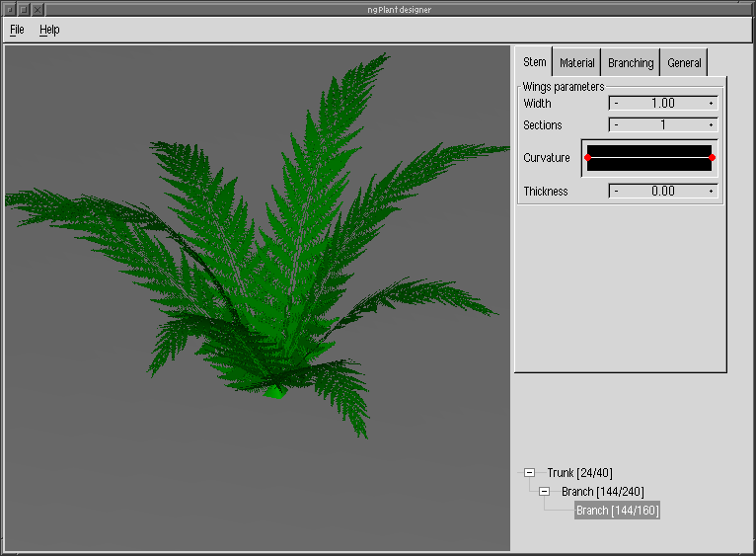Increase the Thickness value with plus
This screenshot has width=756, height=556.
711,192
